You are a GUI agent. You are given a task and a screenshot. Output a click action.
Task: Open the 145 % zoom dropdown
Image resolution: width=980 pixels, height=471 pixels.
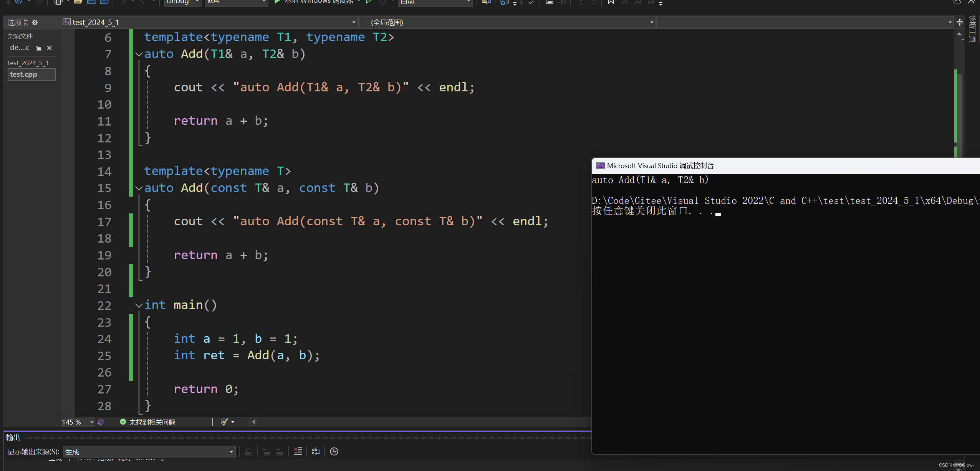click(x=92, y=422)
